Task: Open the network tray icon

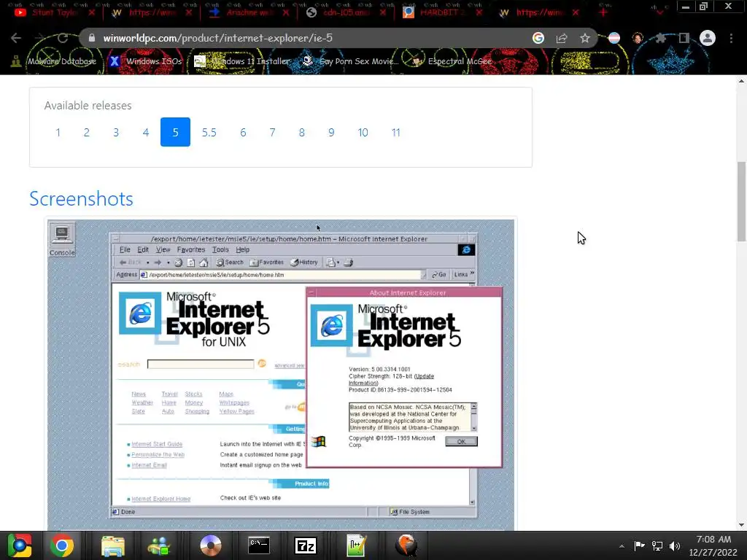Action: 657,546
